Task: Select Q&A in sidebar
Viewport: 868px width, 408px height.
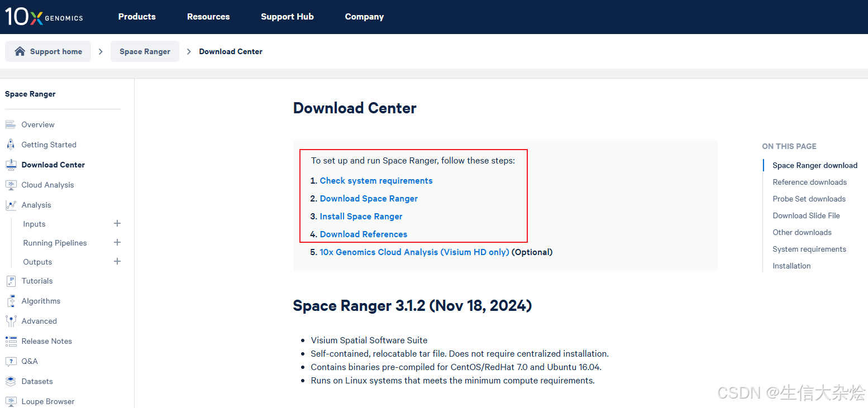Action: click(x=30, y=361)
